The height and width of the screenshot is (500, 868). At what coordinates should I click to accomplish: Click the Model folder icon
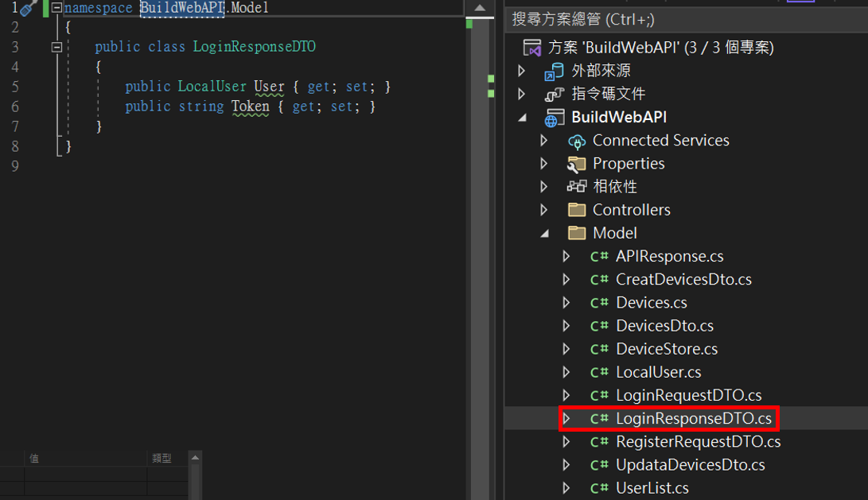click(x=577, y=233)
